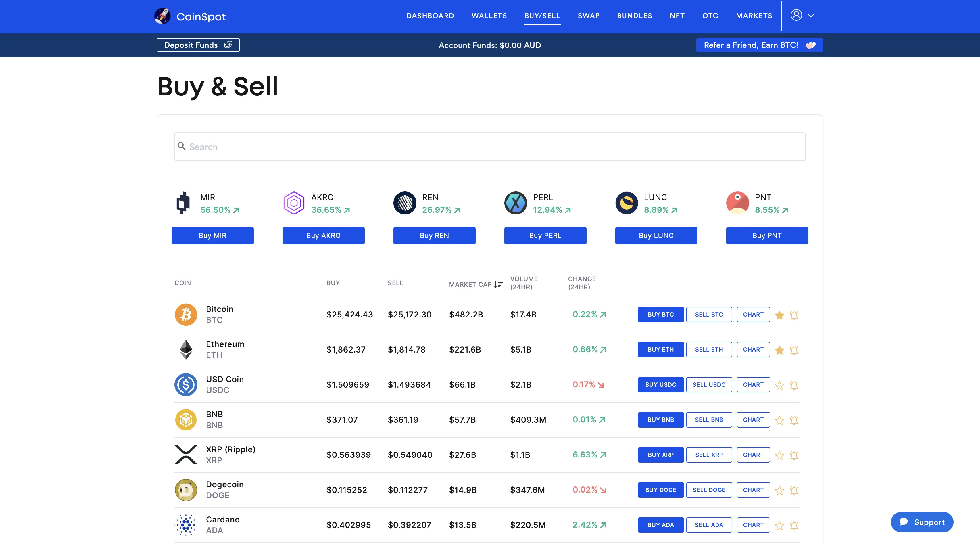This screenshot has height=544, width=980.
Task: Click the Ethereum coin icon
Action: (186, 349)
